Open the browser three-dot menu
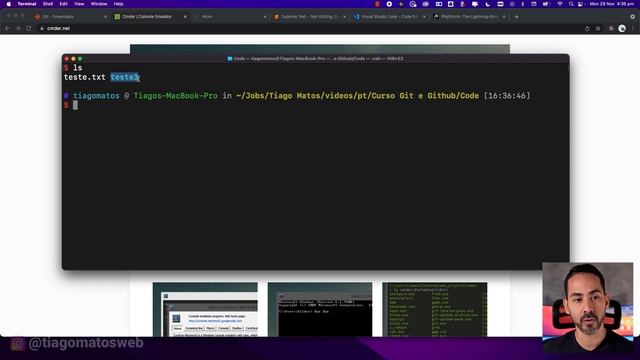Image resolution: width=640 pixels, height=360 pixels. pos(633,29)
